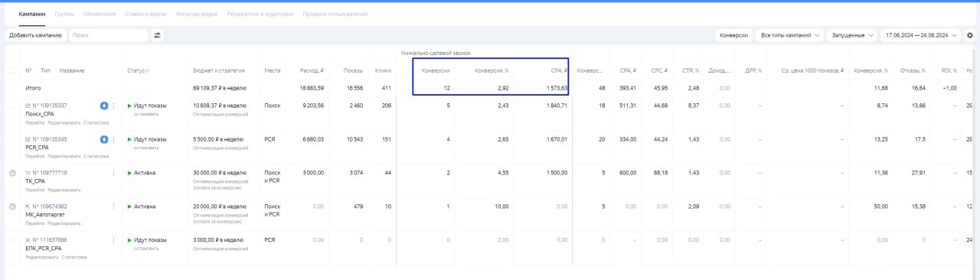Screen dimensions: 980x280
Task: Click the Отказы, % column header
Action: [x=913, y=70]
